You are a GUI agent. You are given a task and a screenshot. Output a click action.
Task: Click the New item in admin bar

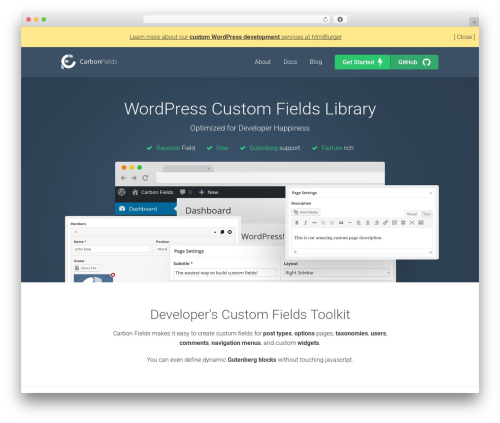click(208, 192)
